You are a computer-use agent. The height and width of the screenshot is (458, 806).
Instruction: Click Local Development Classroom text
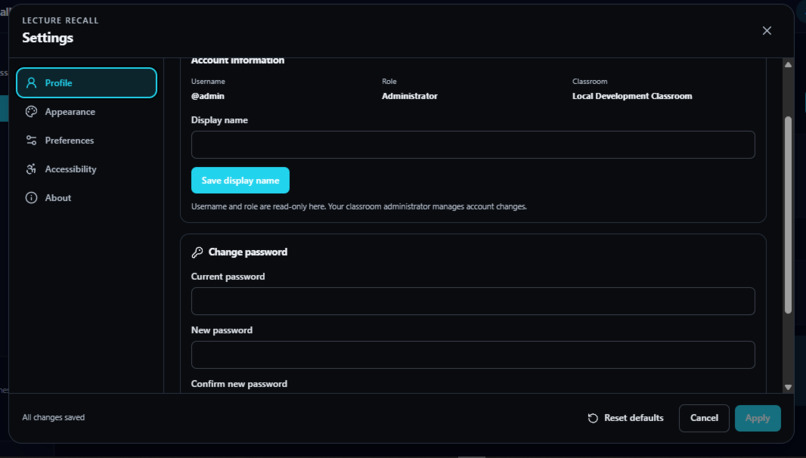(632, 96)
